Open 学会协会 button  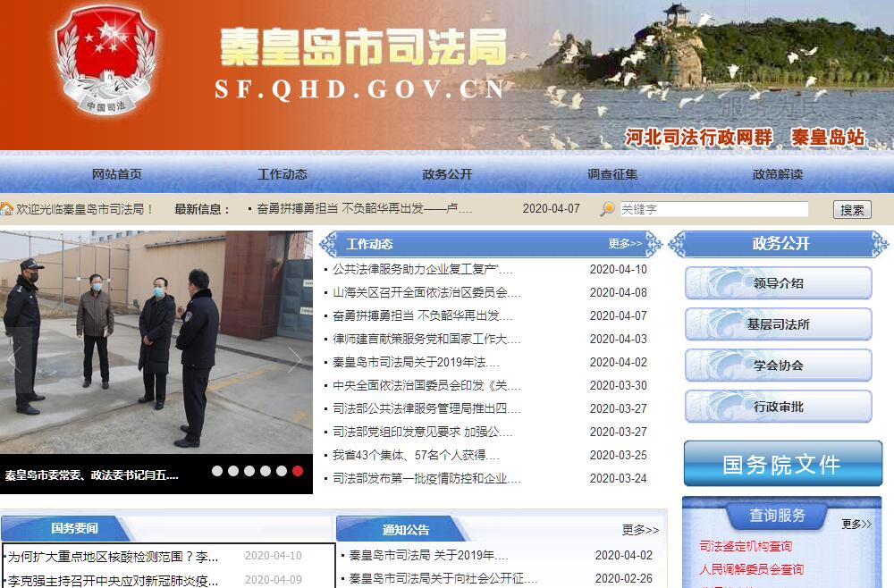[779, 365]
